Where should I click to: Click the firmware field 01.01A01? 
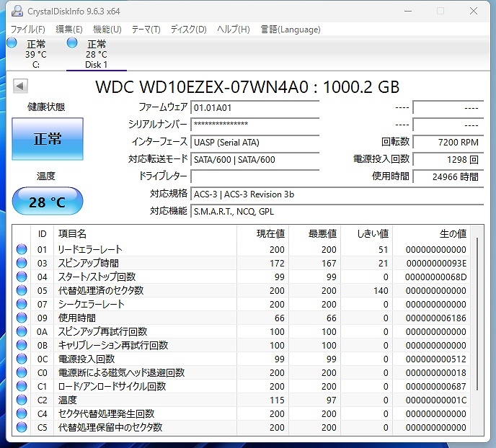(255, 108)
